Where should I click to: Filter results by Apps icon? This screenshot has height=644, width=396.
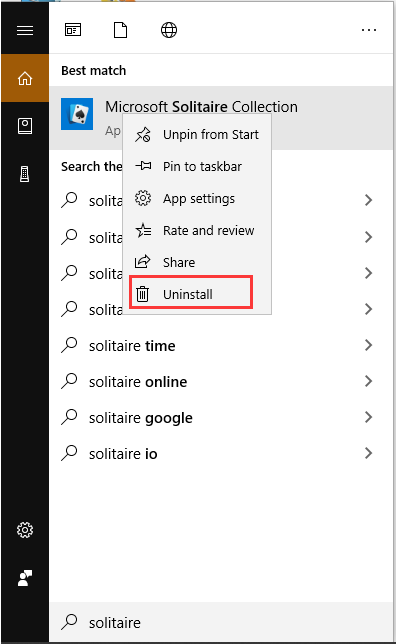[73, 30]
